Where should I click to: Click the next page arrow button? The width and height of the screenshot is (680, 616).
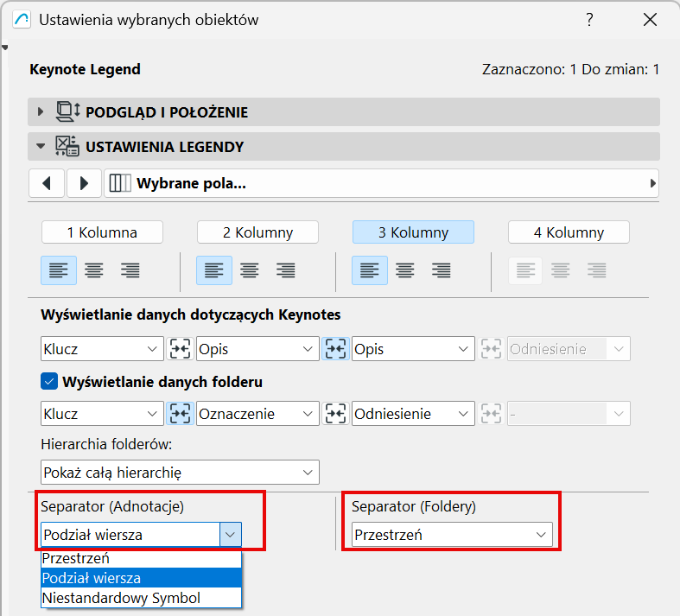(84, 183)
